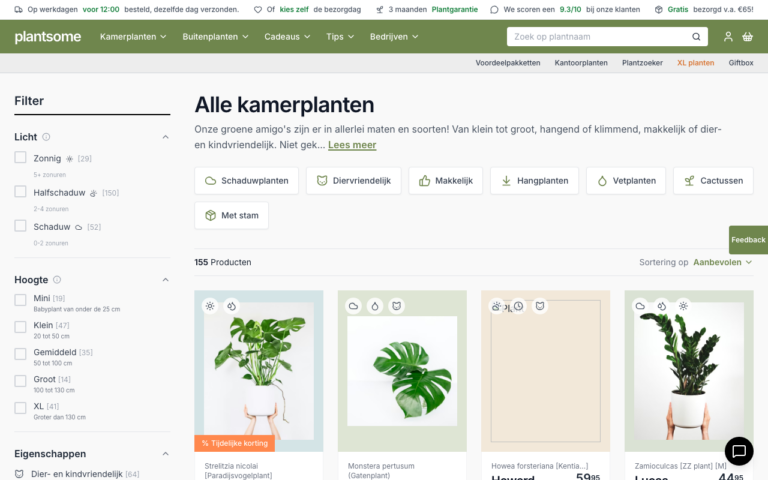Viewport: 768px width, 480px height.
Task: Click the water drops icon on Zamioculcas card
Action: 662,306
